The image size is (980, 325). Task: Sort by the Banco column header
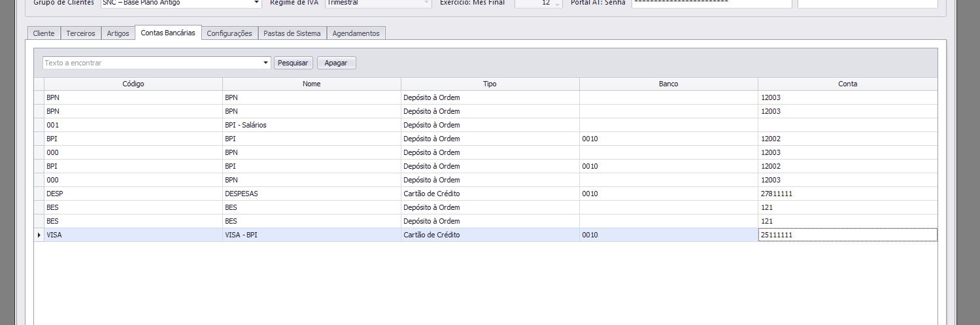(x=668, y=84)
